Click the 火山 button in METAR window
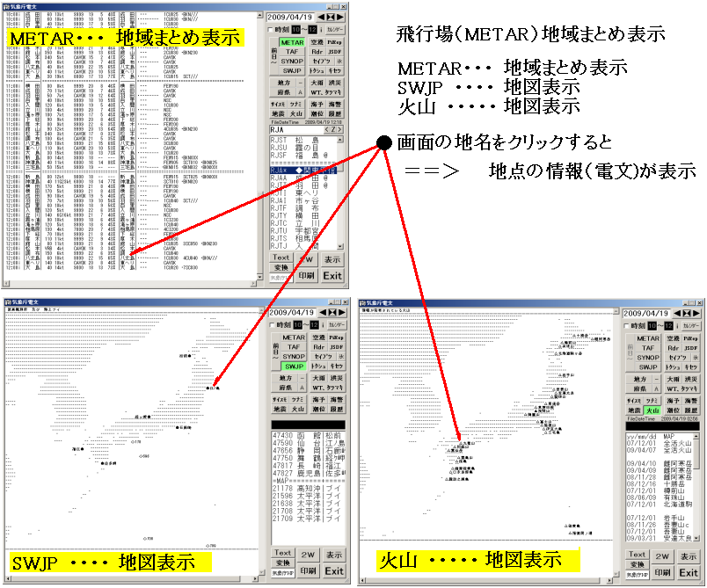707x588 pixels. pos(295,114)
